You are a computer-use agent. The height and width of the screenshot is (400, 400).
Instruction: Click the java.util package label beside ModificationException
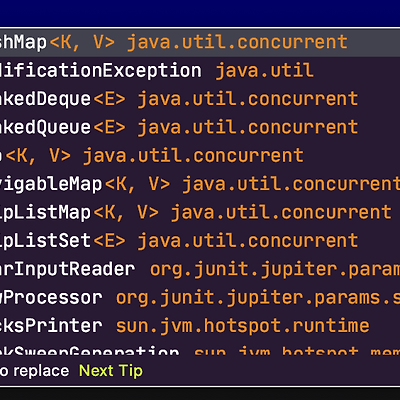coord(264,71)
